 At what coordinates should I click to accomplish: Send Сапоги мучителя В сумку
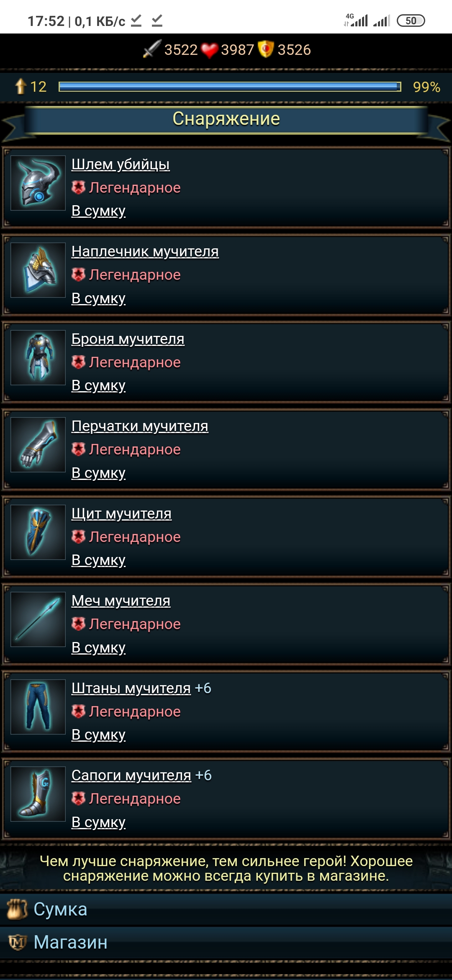click(x=98, y=822)
